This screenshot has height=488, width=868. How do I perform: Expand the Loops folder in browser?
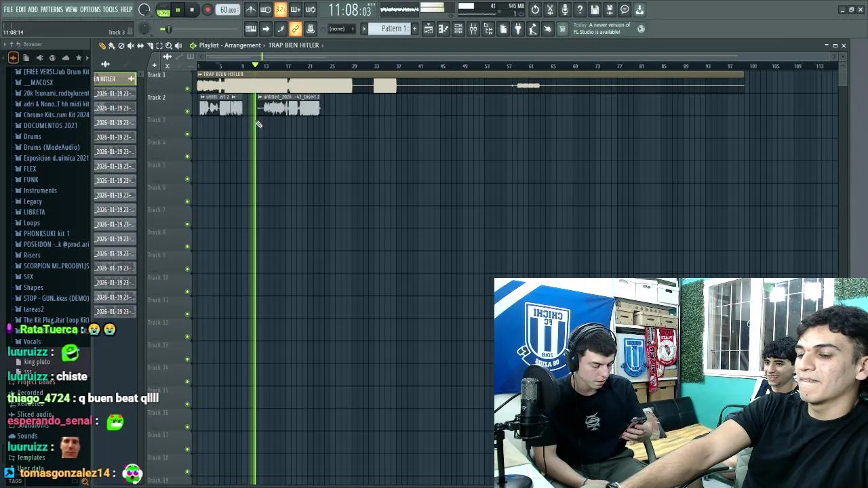pos(31,223)
